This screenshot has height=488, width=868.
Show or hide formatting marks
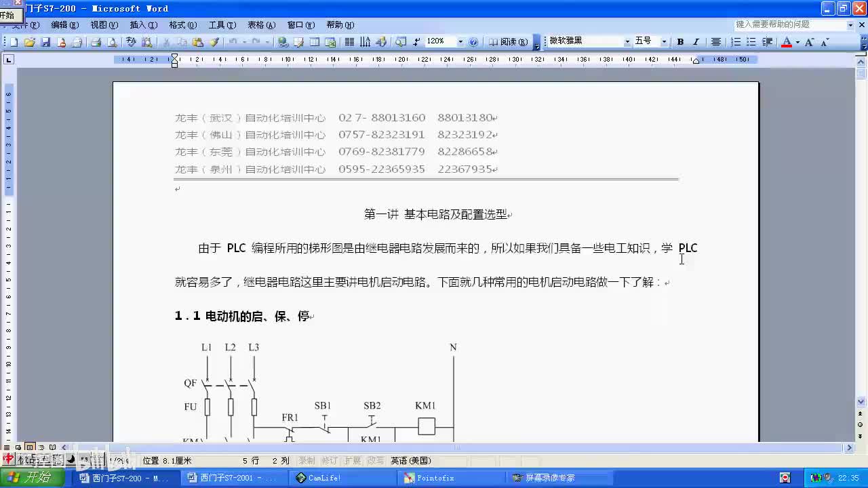pyautogui.click(x=416, y=42)
